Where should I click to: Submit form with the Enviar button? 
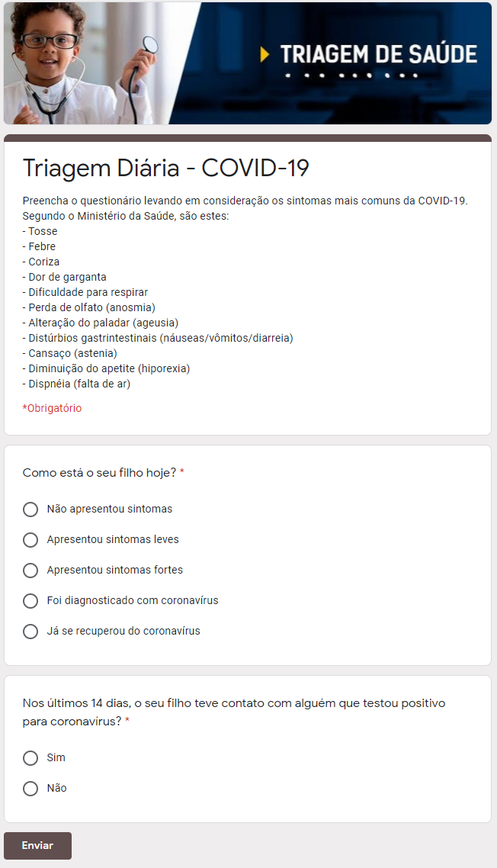[37, 845]
